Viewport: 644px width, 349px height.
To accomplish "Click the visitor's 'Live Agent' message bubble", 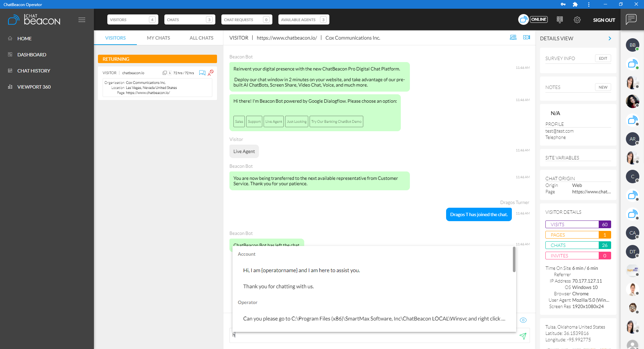I will [244, 151].
